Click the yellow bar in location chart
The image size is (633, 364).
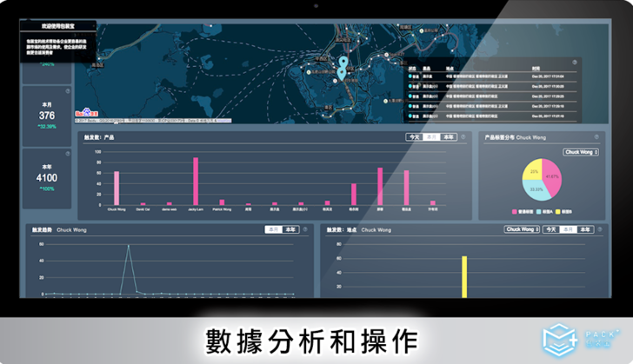(464, 277)
